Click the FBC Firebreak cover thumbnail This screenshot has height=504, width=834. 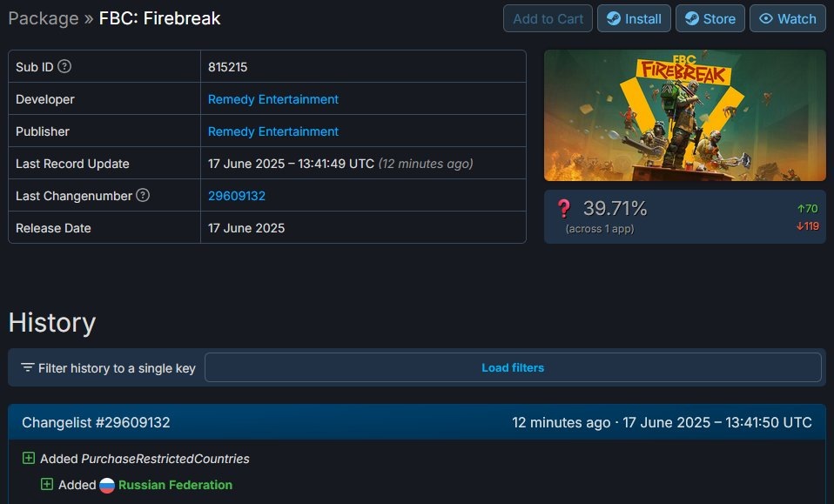pos(684,116)
